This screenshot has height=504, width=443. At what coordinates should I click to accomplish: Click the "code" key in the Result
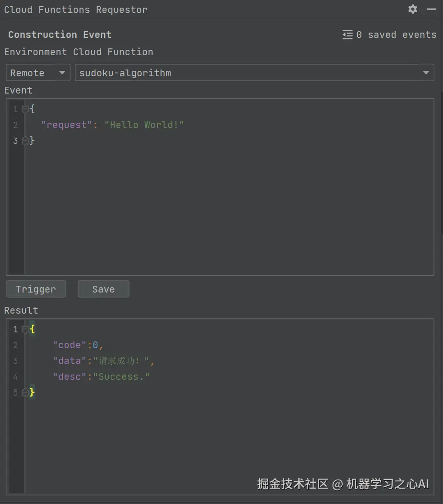(x=70, y=345)
